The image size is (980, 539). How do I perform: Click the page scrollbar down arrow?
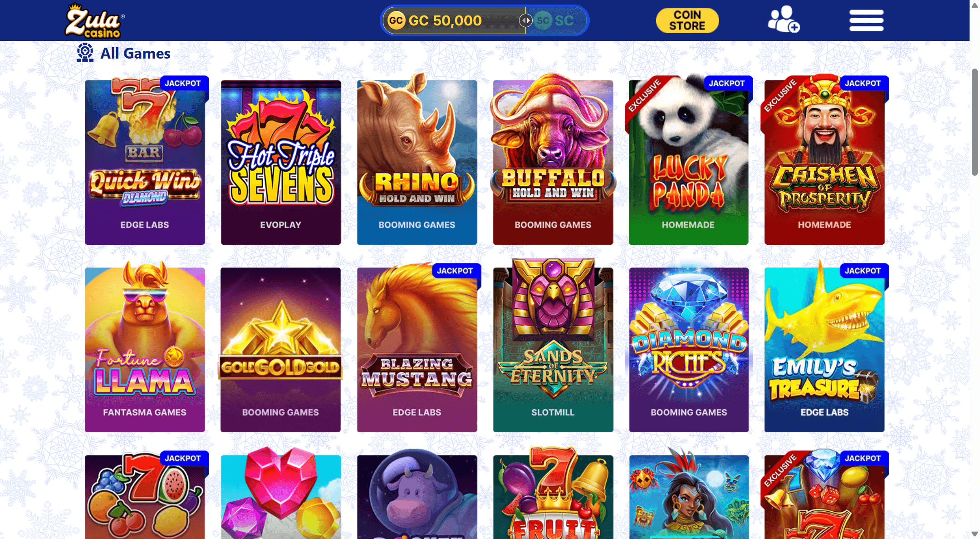[975, 534]
